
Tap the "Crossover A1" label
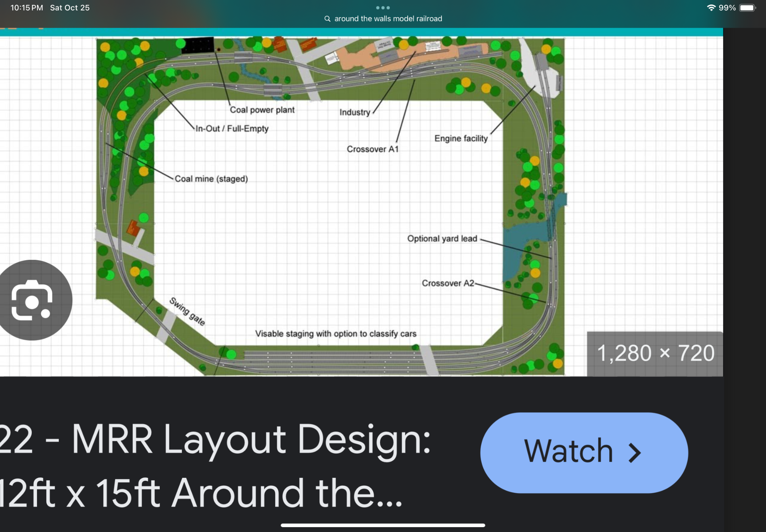point(373,149)
